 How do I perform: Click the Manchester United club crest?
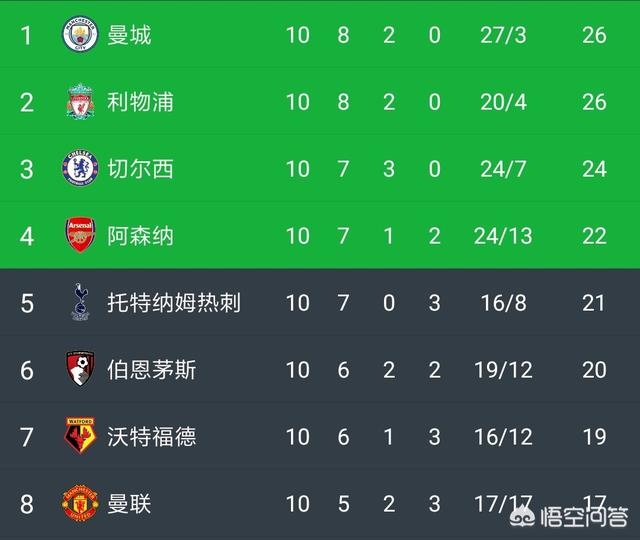[x=80, y=503]
